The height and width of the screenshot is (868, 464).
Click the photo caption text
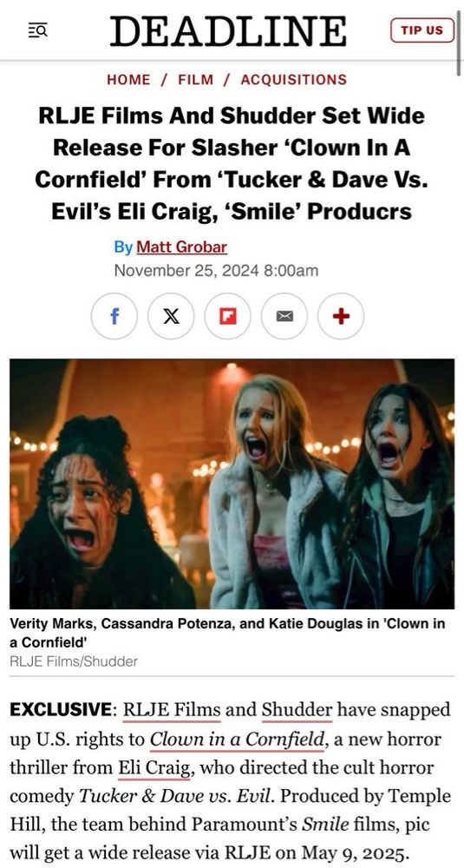pos(227,632)
